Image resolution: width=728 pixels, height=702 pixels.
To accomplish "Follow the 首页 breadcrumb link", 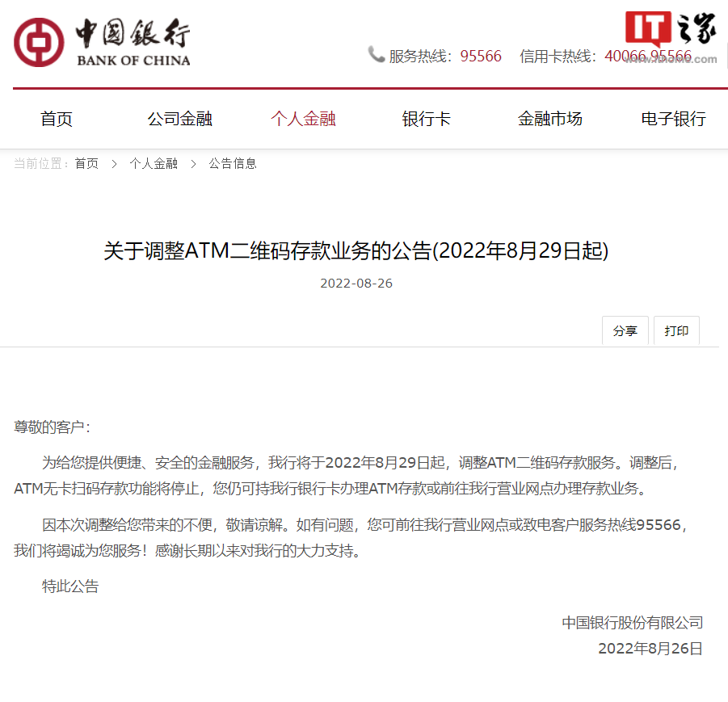I will click(x=86, y=163).
